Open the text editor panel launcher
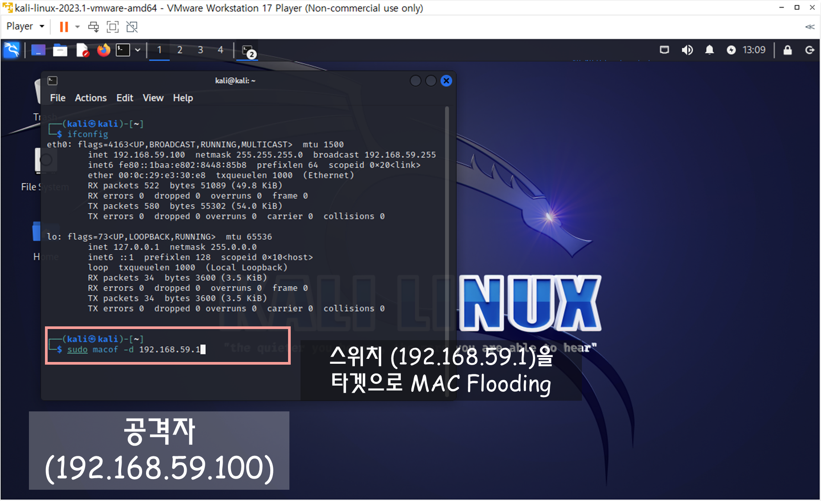Screen dimensions: 821x504 click(x=82, y=50)
